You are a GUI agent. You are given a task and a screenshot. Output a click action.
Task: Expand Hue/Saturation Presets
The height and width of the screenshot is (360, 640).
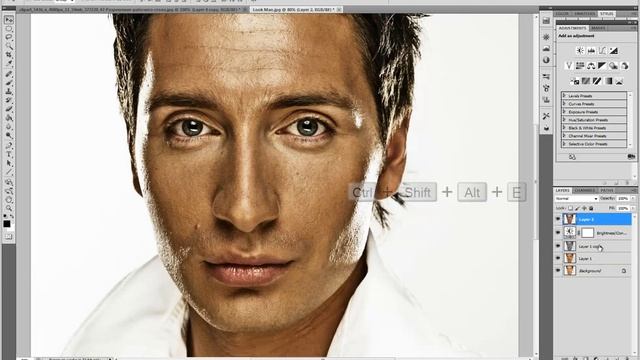564,120
